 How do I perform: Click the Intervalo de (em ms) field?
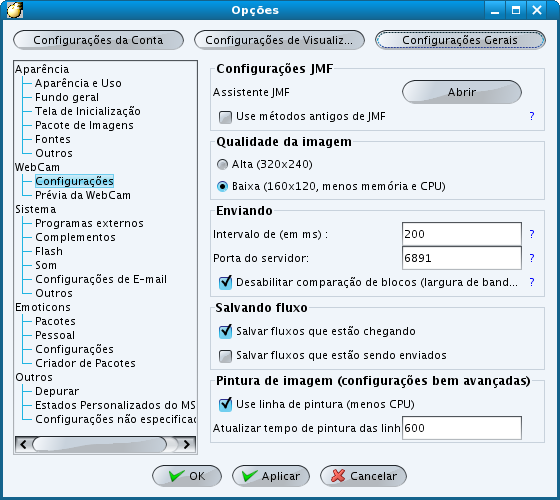click(462, 234)
